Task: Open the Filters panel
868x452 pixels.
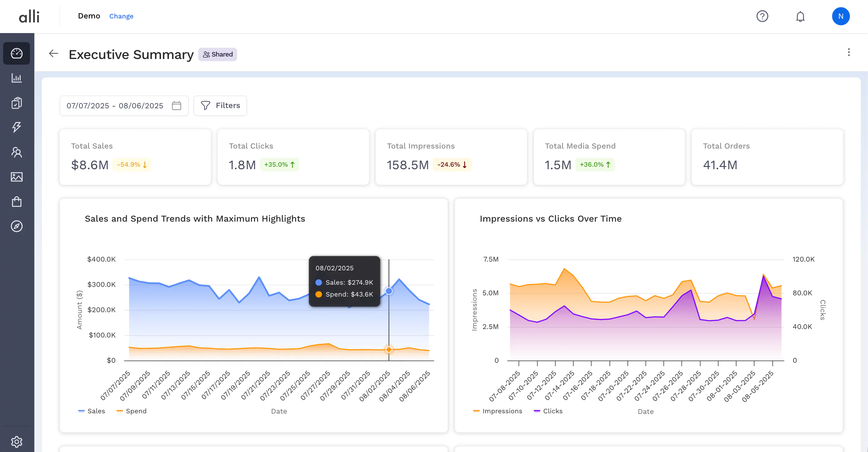Action: 220,106
